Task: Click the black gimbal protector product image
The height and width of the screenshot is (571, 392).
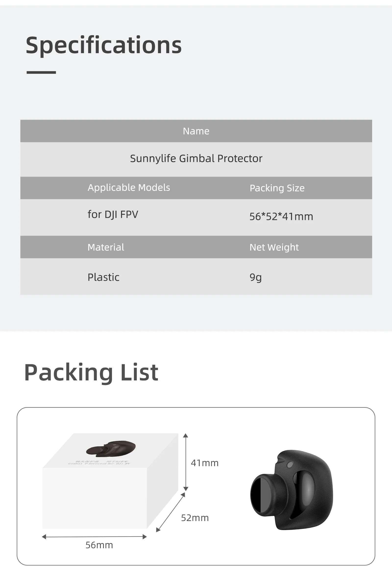Action: (292, 490)
